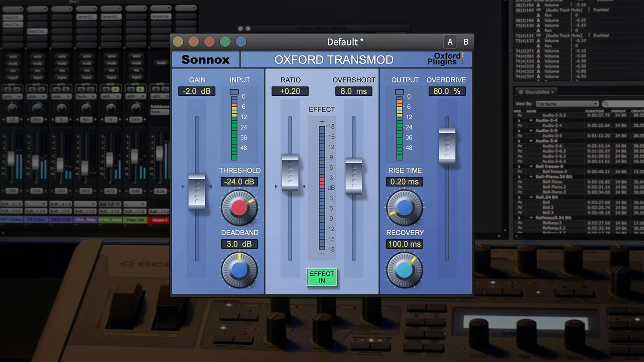Click the RECOVERY value field 100.0 ms

[405, 244]
